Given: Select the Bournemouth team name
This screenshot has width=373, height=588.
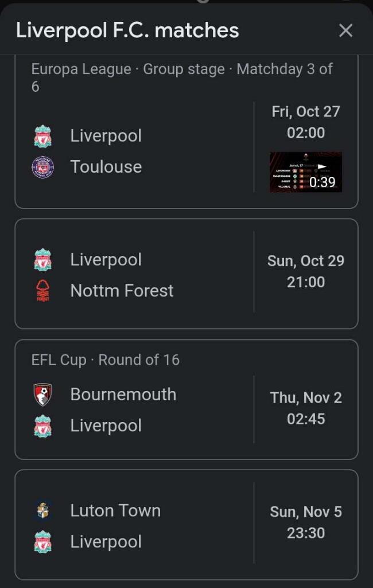Looking at the screenshot, I should tap(123, 394).
